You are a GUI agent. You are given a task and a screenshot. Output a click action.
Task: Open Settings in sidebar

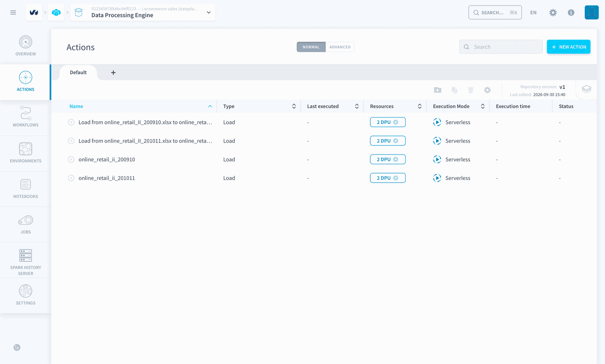[x=25, y=295]
